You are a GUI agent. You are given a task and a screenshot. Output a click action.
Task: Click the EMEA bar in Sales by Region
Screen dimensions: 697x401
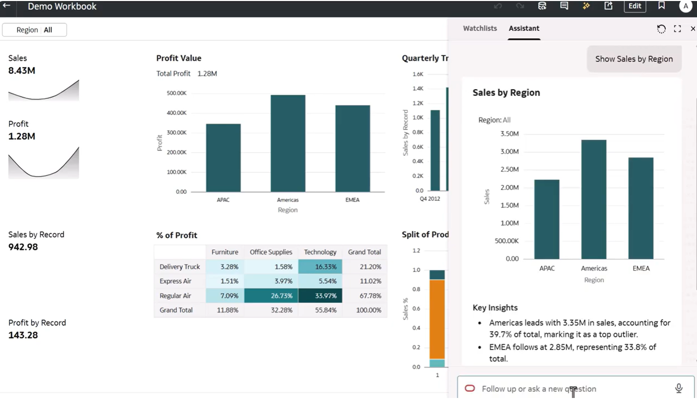(641, 208)
